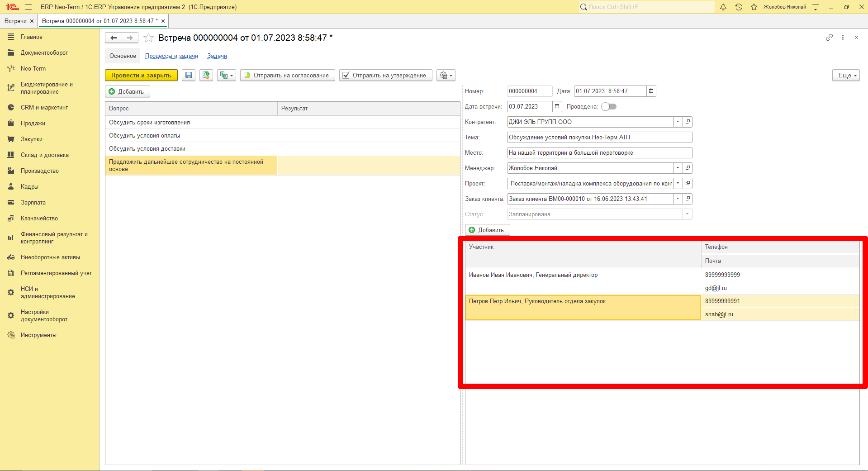Open favorites star in title bar
868x471 pixels.
click(x=754, y=7)
